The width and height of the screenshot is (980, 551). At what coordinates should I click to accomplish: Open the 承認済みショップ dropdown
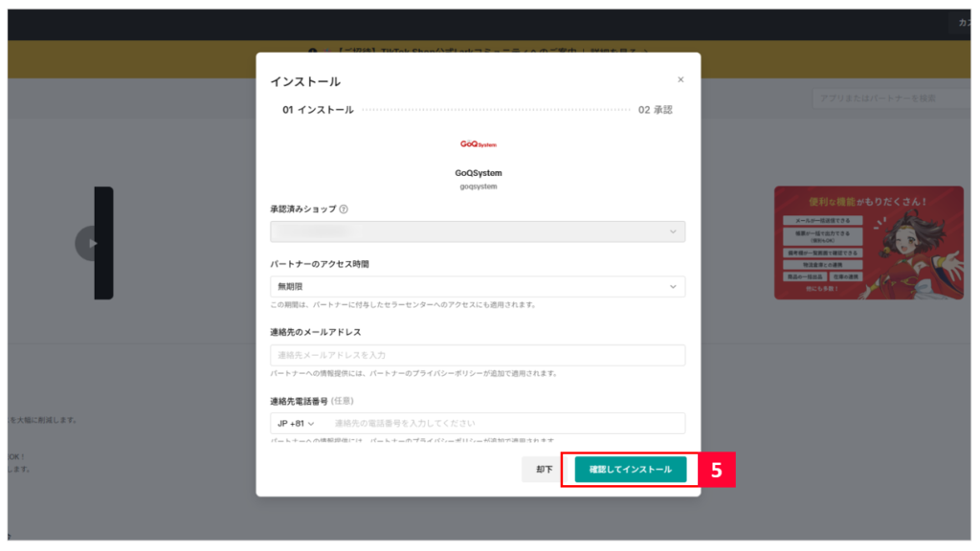(x=478, y=231)
